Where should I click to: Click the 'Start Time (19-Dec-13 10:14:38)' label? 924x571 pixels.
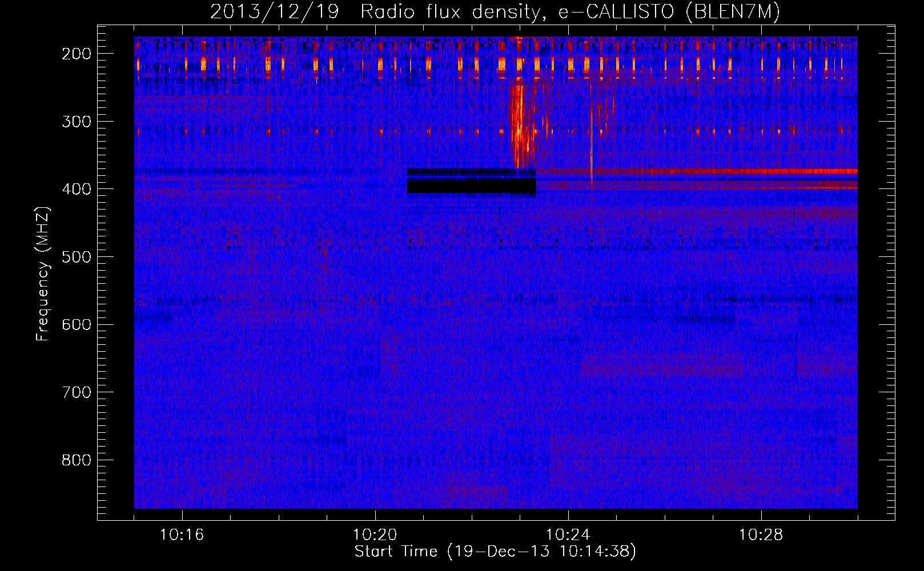tap(495, 552)
